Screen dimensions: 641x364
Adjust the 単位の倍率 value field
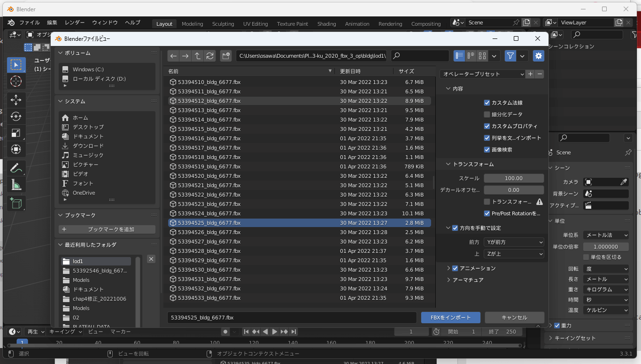click(x=606, y=247)
